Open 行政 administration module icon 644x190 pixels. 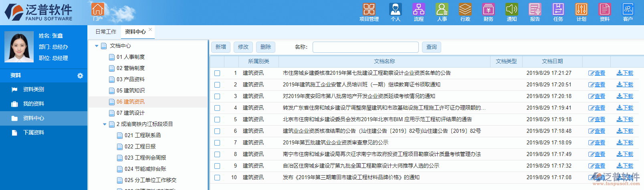(x=465, y=12)
